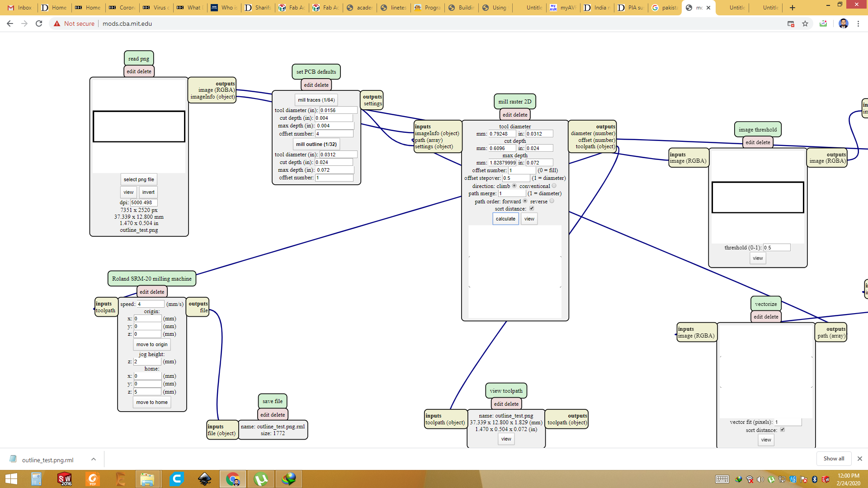Image resolution: width=868 pixels, height=488 pixels.
Task: Click the cast/media icon in address bar
Action: [791, 23]
